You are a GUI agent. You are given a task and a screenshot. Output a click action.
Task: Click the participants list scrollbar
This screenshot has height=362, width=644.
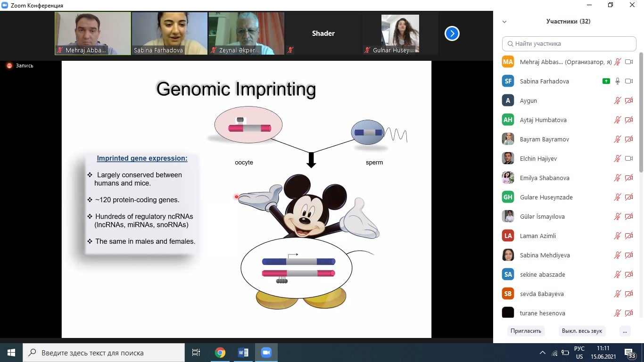(641, 113)
